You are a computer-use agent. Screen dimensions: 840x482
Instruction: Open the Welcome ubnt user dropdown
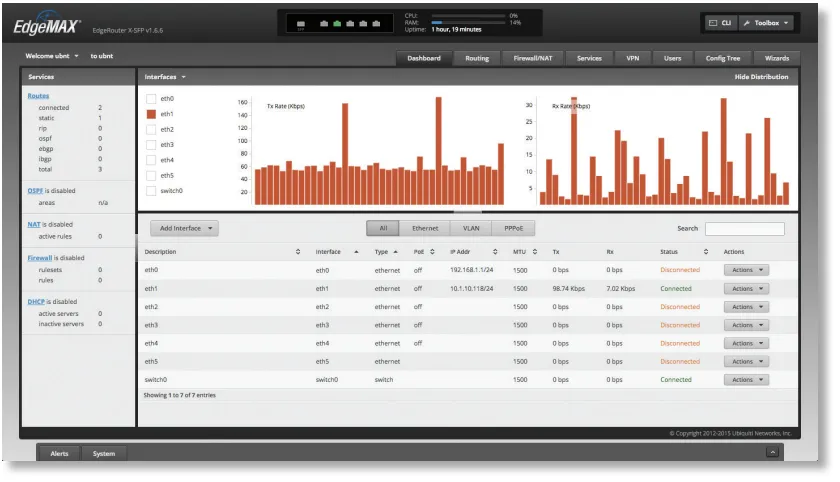pyautogui.click(x=52, y=57)
